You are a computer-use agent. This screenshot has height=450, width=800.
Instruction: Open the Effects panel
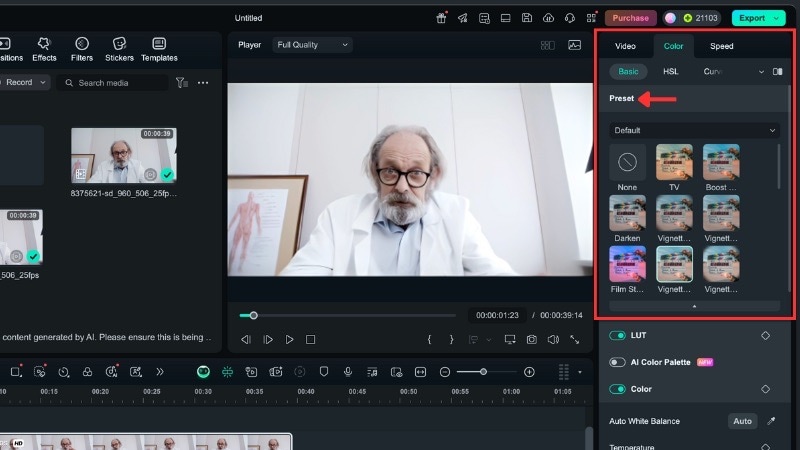(x=44, y=49)
